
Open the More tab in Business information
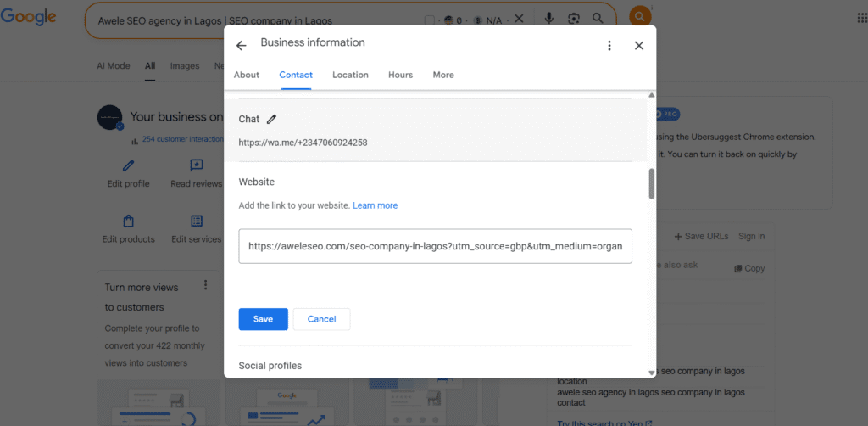click(x=443, y=75)
